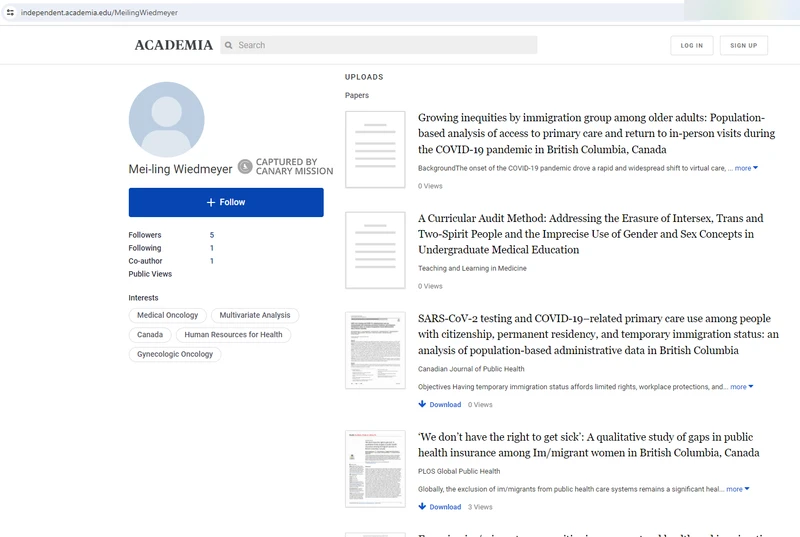
Task: Click 'Teaching and Learning in Medicine' journal text
Action: click(x=472, y=268)
